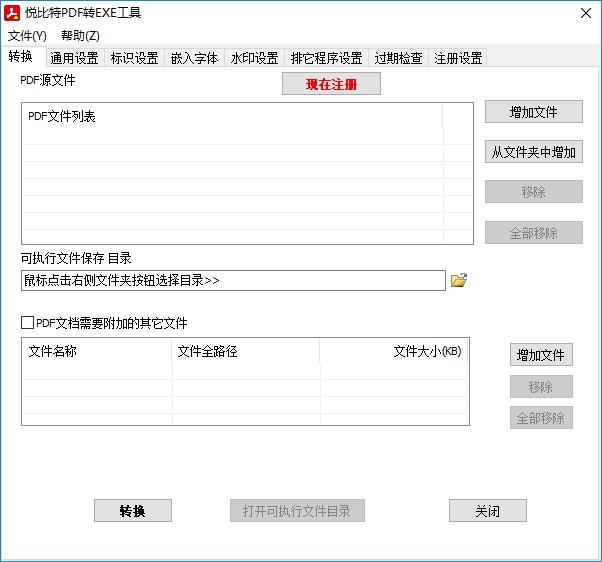Open the 嵌入字体 tab
Screen dimensions: 602x562
pyautogui.click(x=194, y=58)
